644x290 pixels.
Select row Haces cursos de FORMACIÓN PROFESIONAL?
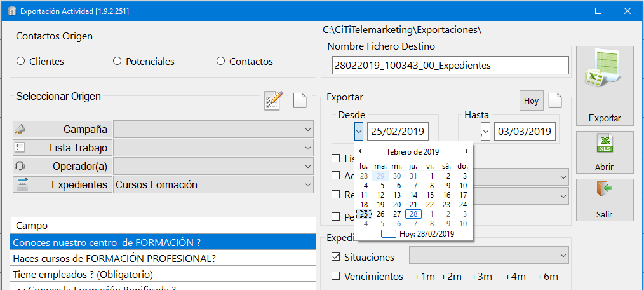(x=163, y=258)
